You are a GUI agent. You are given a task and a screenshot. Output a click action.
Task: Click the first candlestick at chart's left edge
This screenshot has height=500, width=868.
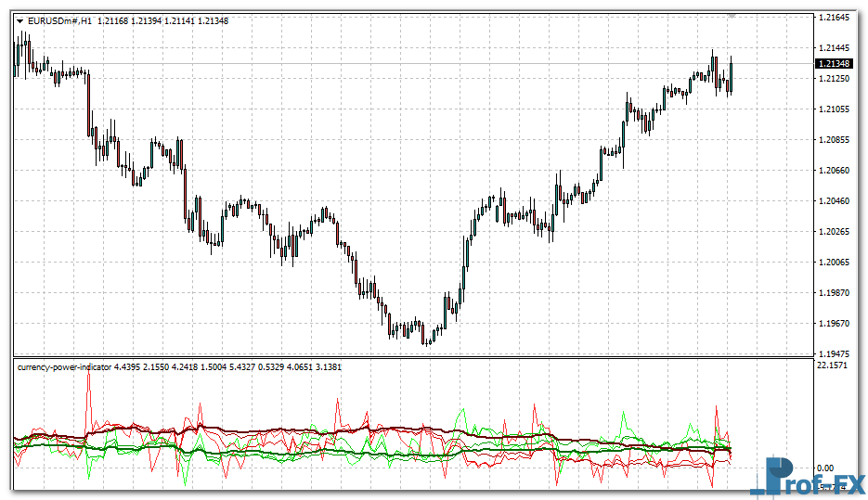16,56
